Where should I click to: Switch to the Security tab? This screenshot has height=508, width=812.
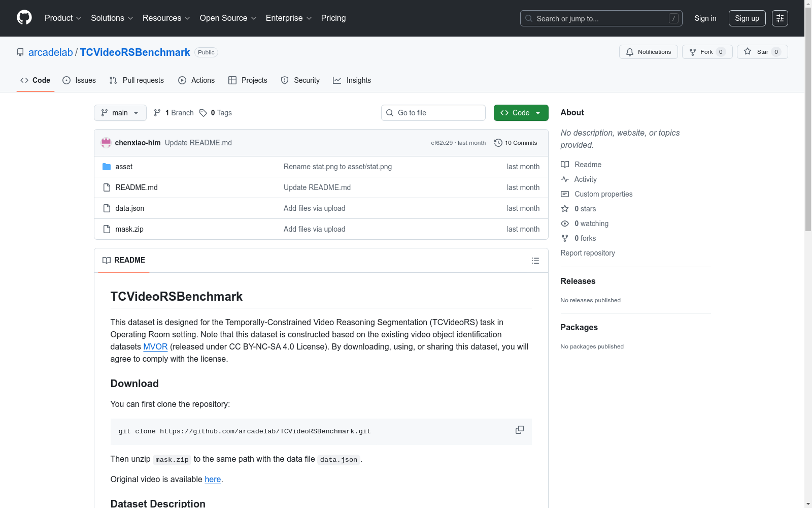click(300, 80)
